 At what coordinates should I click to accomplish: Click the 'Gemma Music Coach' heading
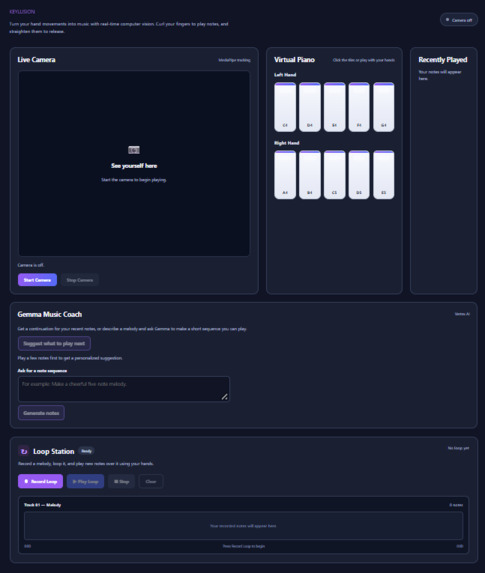point(50,314)
